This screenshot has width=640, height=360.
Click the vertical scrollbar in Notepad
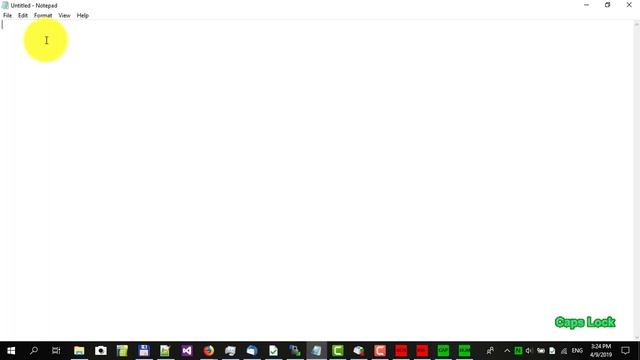pyautogui.click(x=636, y=180)
